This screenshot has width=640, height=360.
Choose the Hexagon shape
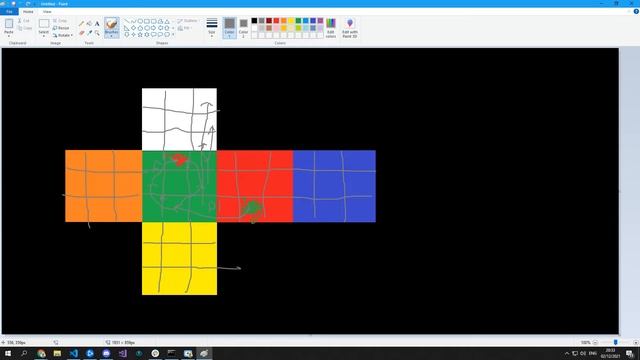(x=147, y=28)
